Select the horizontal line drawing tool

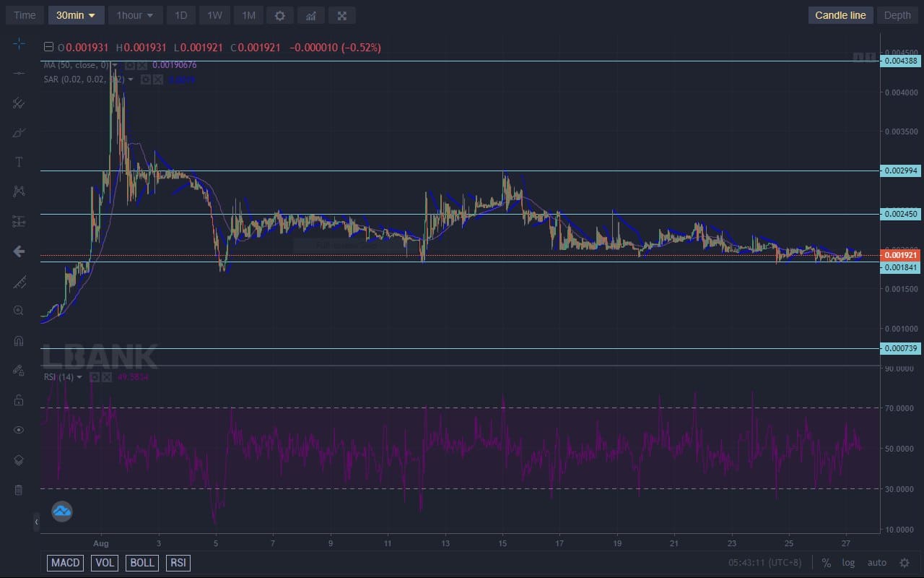click(19, 74)
